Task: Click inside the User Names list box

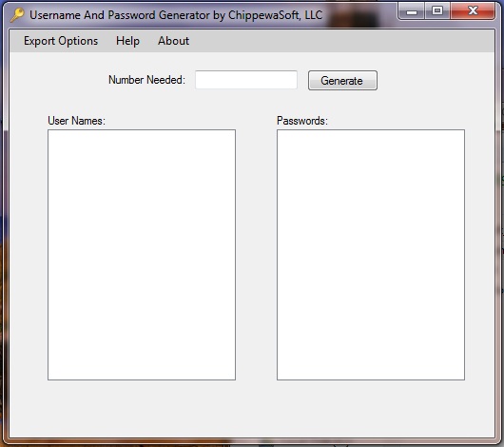Action: (142, 255)
